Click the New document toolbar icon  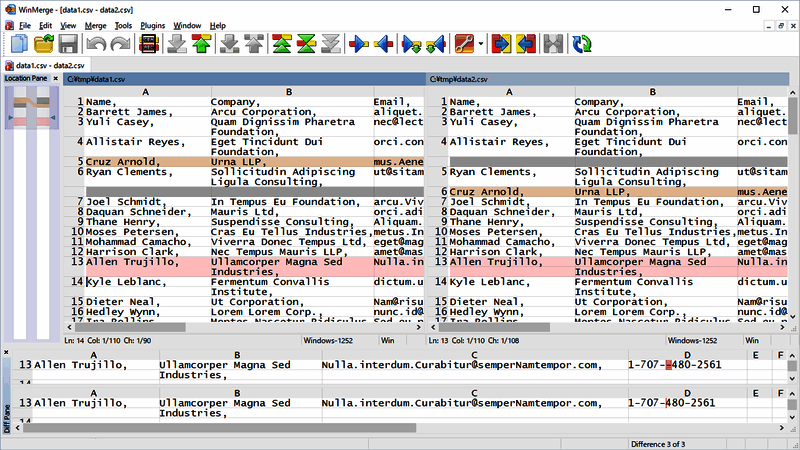click(19, 43)
